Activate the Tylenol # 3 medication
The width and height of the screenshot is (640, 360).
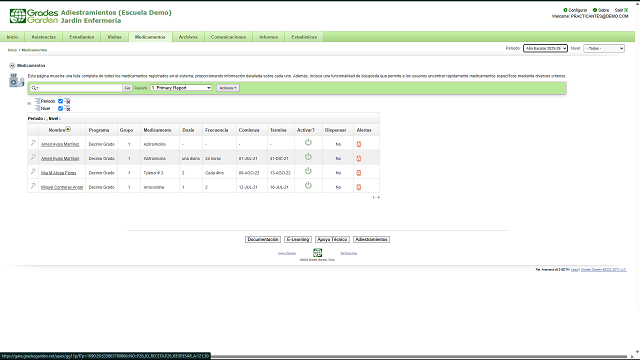pos(308,171)
